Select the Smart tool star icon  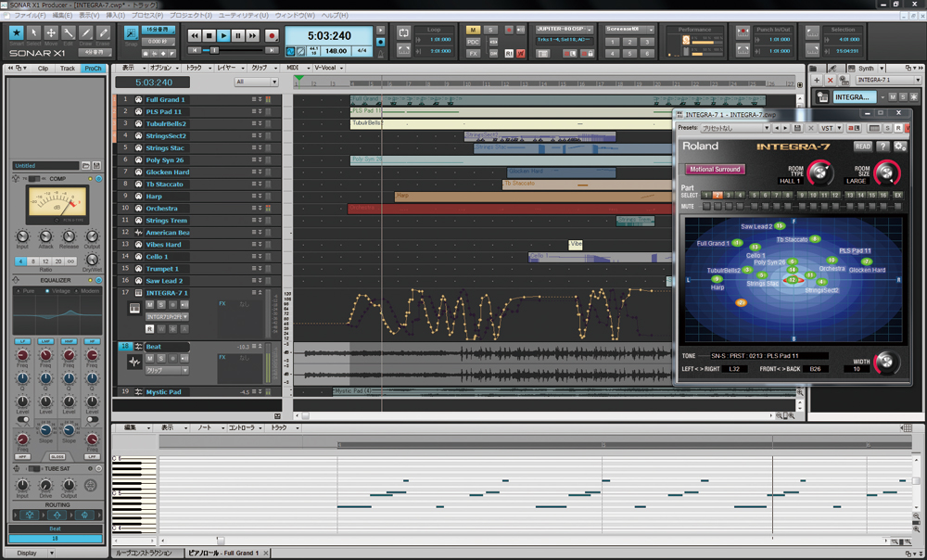17,33
